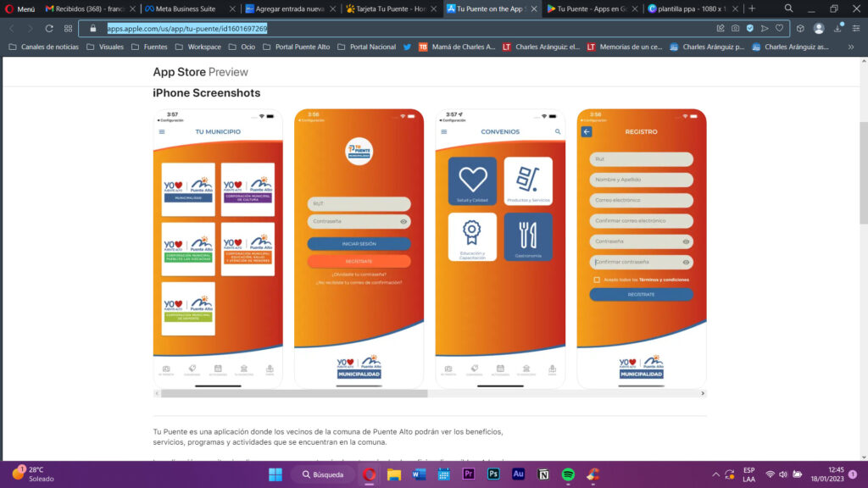Open the Twitter bookmark icon
The height and width of the screenshot is (488, 868).
point(408,47)
